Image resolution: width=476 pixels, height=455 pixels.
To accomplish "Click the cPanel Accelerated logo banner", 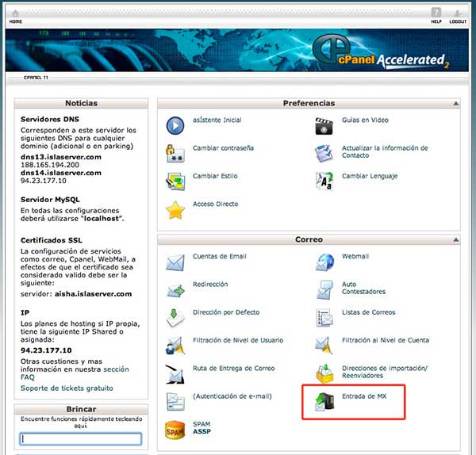I will (379, 52).
